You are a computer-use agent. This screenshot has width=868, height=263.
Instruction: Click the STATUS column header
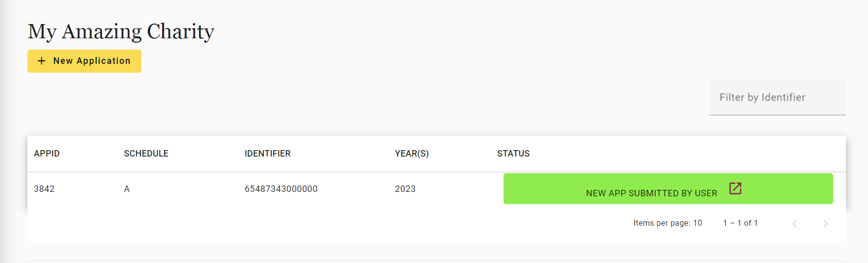tap(513, 154)
